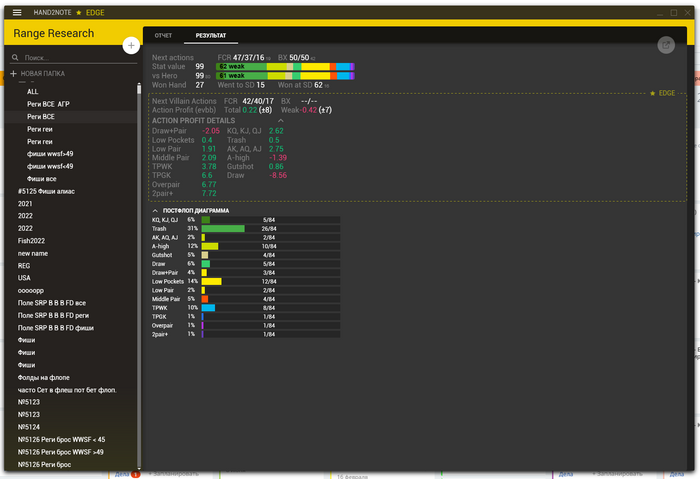Screen dimensions: 700x479
Task: Click the Range Research heading
Action: tap(54, 33)
